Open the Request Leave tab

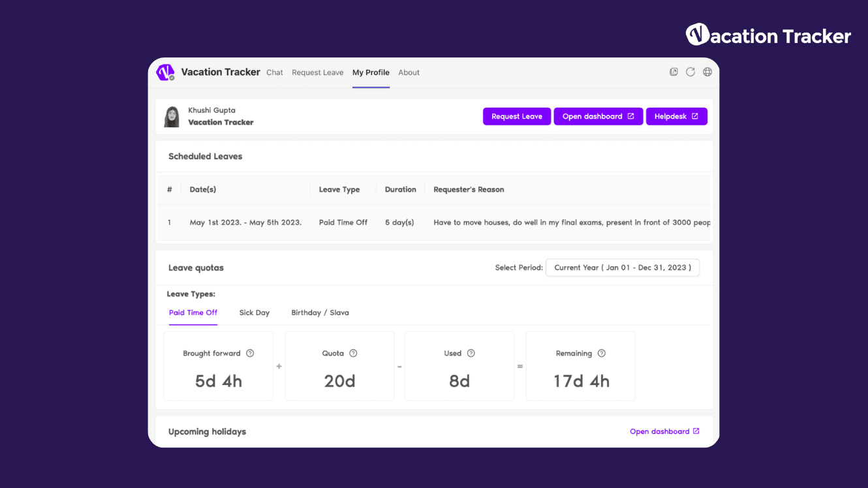318,72
